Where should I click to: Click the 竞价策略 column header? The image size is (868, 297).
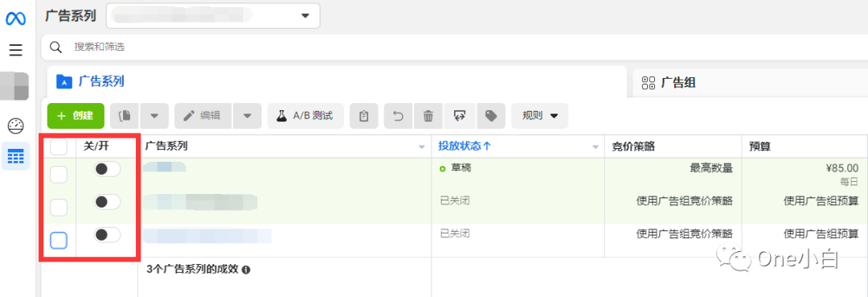[633, 146]
